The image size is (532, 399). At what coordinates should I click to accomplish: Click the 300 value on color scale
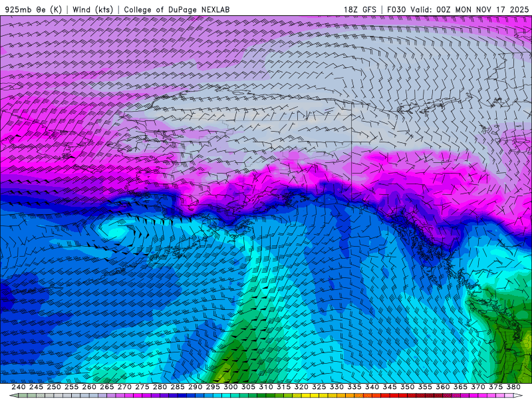tap(230, 387)
